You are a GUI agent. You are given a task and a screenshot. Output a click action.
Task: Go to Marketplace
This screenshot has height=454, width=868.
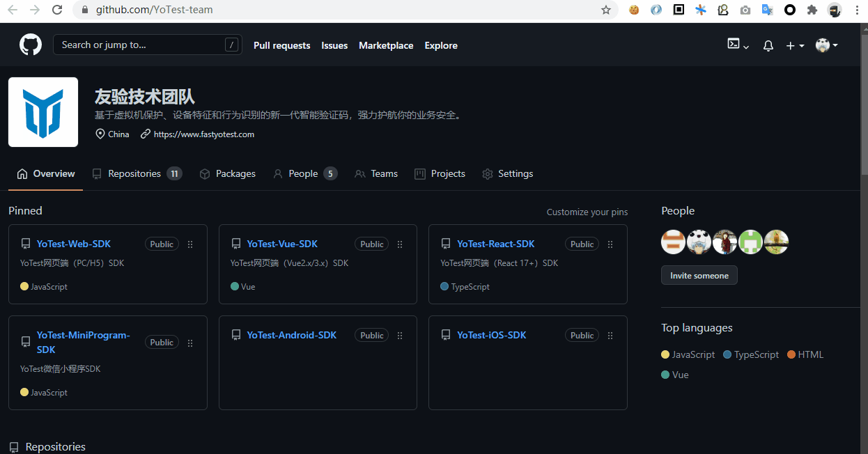click(386, 45)
